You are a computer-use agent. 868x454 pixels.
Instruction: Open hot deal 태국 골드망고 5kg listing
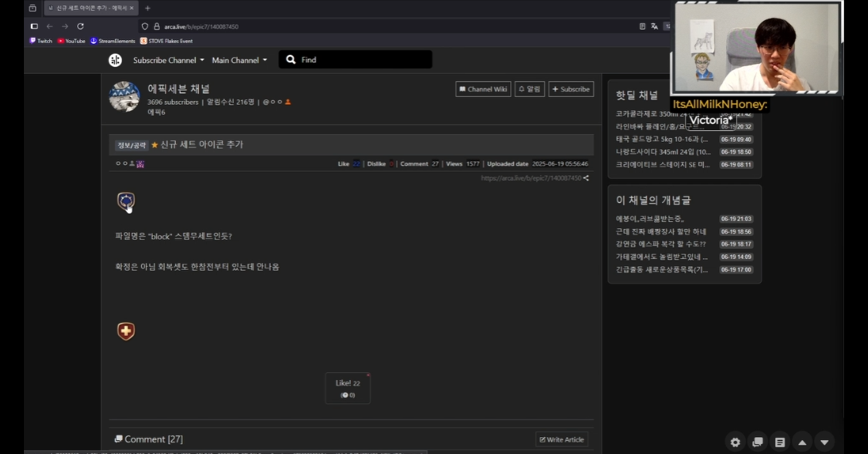coord(661,140)
